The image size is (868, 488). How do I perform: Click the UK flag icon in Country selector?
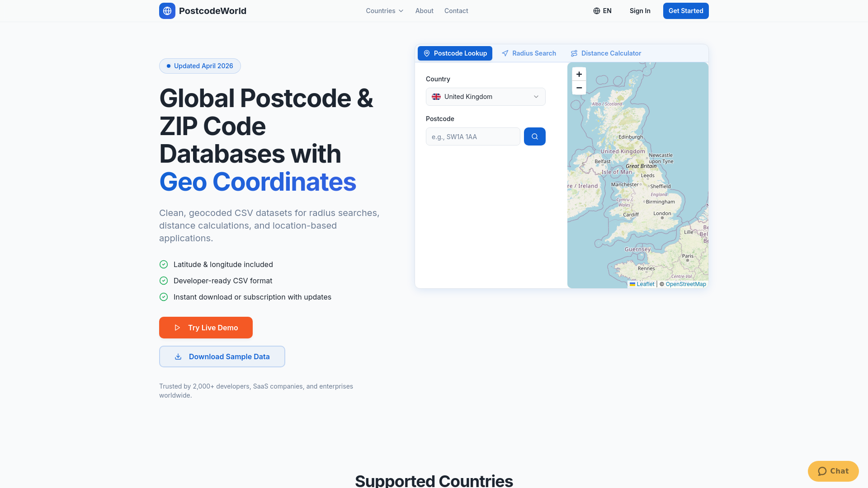tap(436, 97)
